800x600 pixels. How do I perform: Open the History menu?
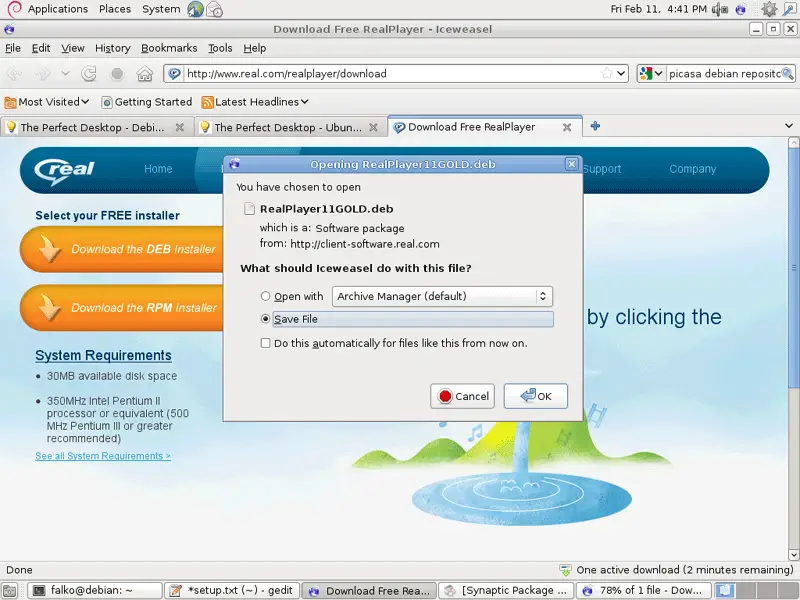pos(113,48)
